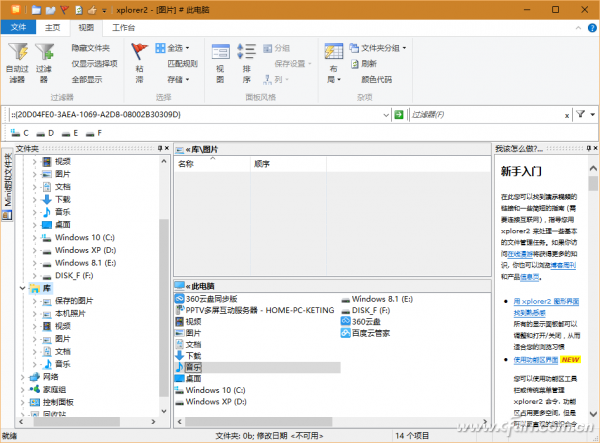600x443 pixels.
Task: Toggle 仅显示选择项 option
Action: tap(95, 64)
